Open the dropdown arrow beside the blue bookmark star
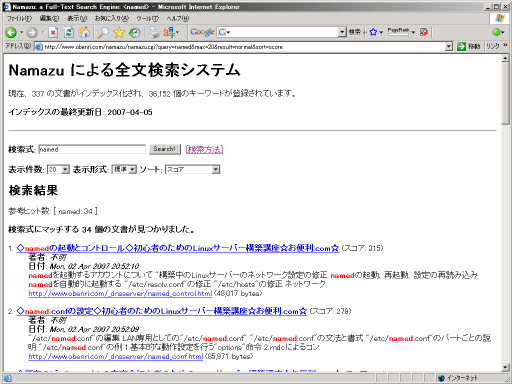This screenshot has width=512, height=384. [381, 32]
